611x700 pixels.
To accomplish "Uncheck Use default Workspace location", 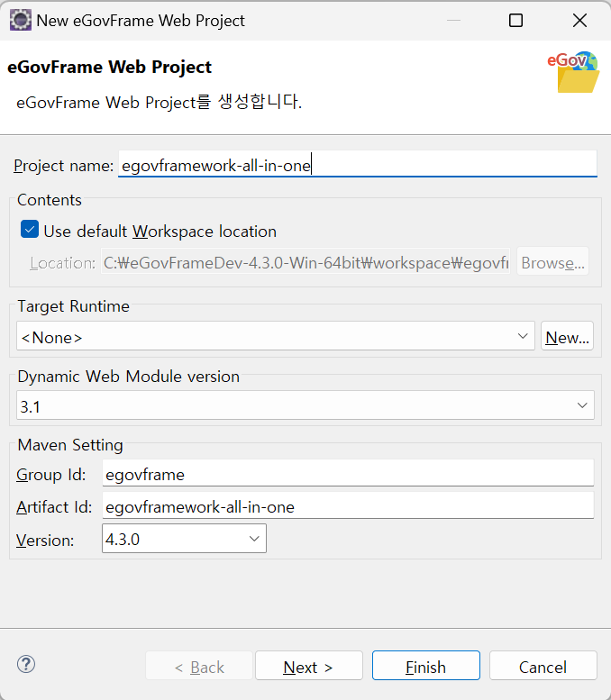I will tap(30, 231).
